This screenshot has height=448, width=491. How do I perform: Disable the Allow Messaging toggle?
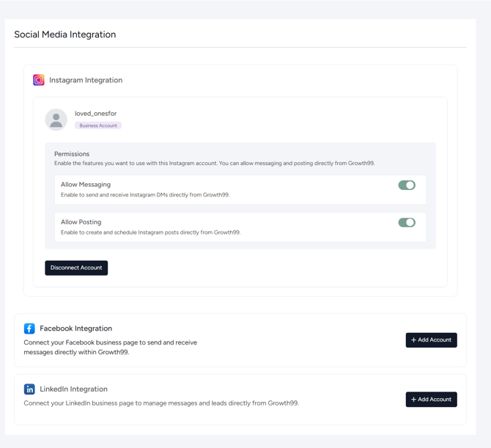point(407,186)
